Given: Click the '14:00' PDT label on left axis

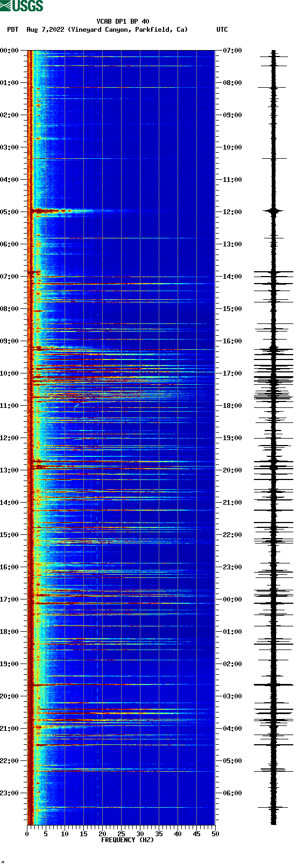Looking at the screenshot, I should pos(9,503).
